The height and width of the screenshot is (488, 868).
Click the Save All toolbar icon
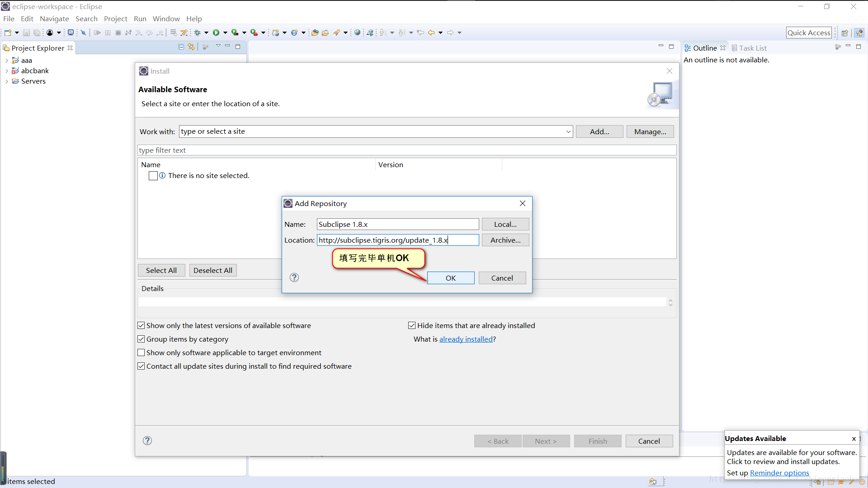(37, 33)
